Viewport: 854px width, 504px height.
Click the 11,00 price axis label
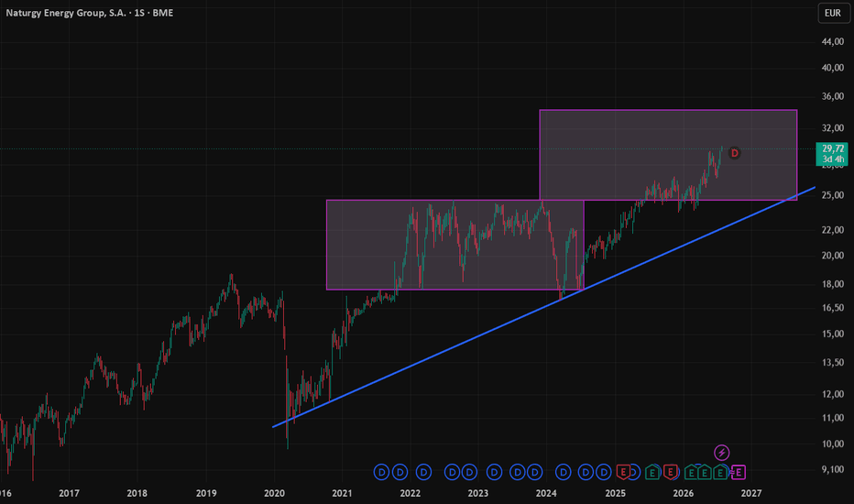833,418
